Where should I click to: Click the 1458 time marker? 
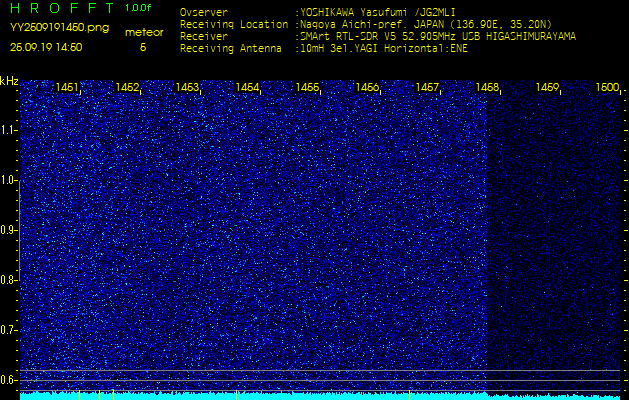pos(487,88)
